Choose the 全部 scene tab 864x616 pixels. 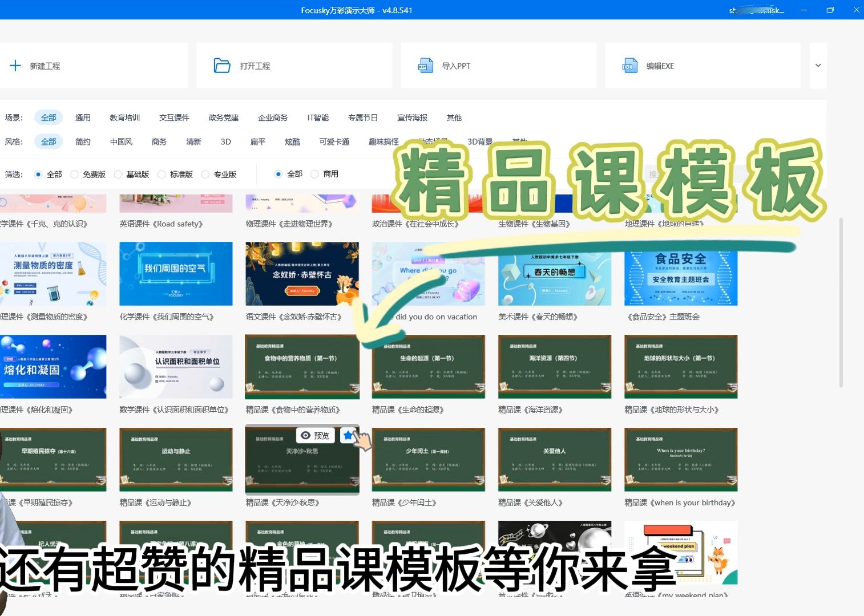point(49,117)
